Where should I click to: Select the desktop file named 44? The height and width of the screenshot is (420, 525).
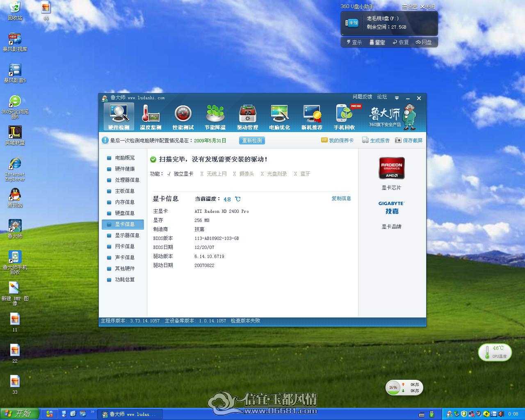tap(46, 11)
